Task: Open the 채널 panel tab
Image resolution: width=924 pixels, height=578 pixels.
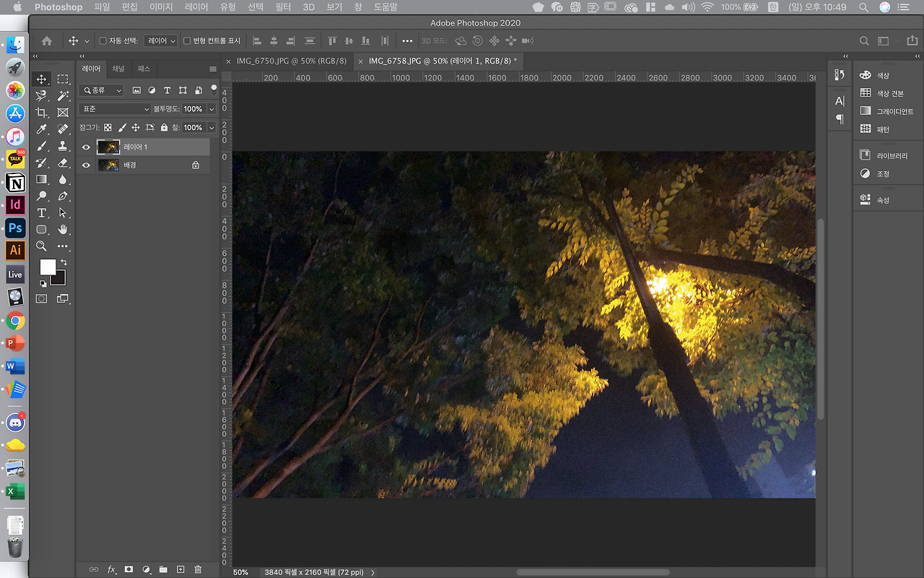Action: (118, 69)
